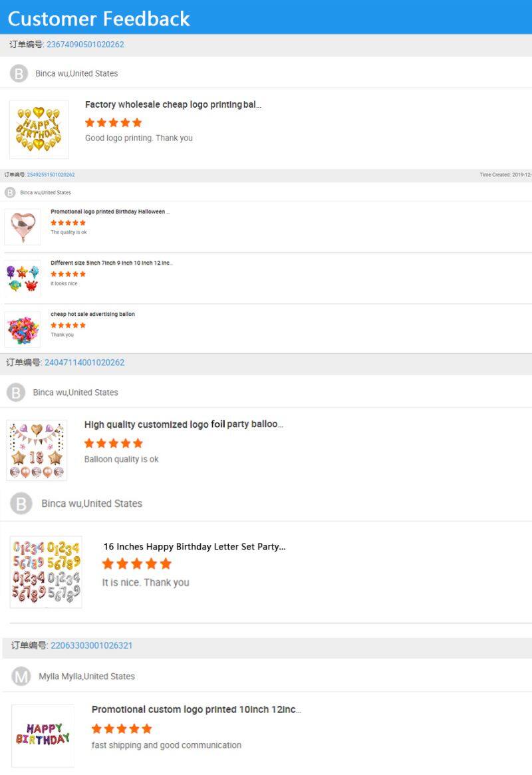532x775 pixels.
Task: Open order number 22063303001026321 link
Action: click(91, 645)
